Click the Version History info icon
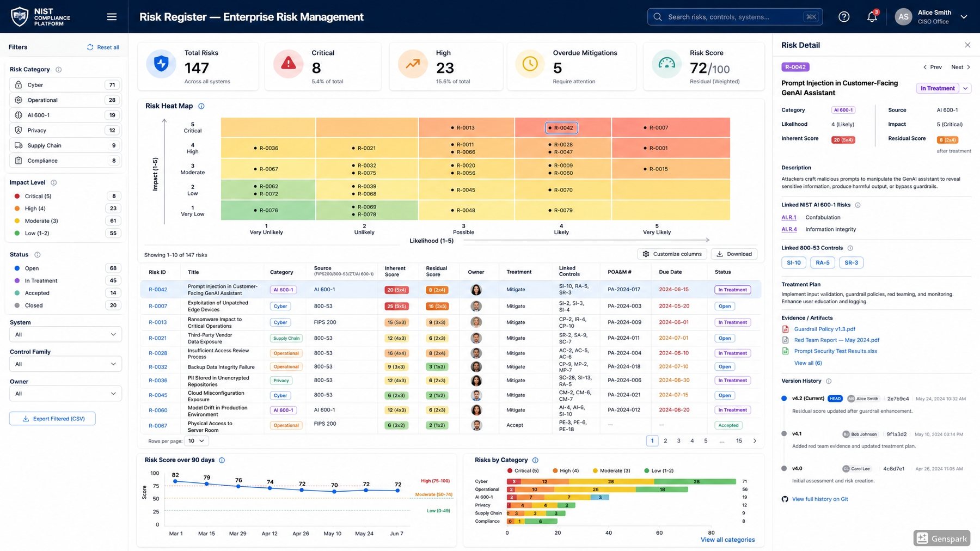Viewport: 980px width, 551px height. coord(829,381)
